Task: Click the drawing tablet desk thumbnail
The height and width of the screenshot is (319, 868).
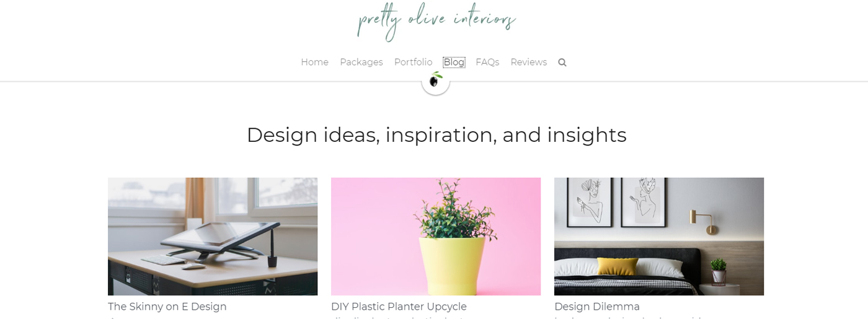Action: click(213, 237)
